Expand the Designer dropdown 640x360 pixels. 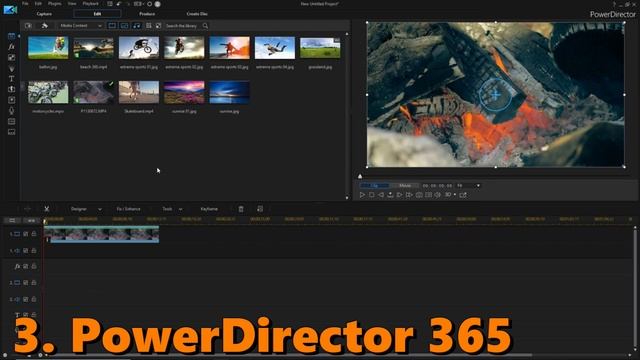pyautogui.click(x=100, y=209)
